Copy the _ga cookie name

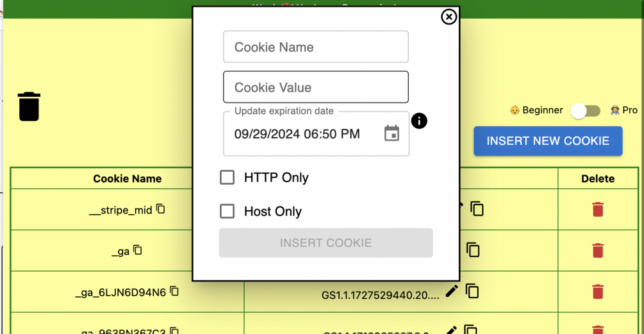pos(138,251)
